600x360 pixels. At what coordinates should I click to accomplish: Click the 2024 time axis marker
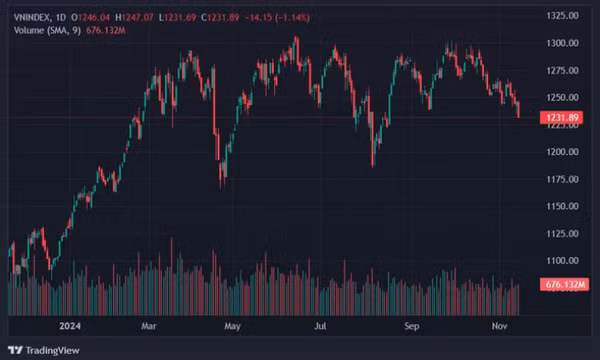pos(70,326)
